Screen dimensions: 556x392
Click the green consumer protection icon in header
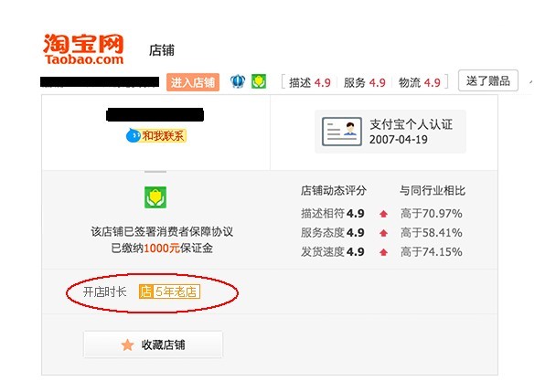tap(259, 81)
